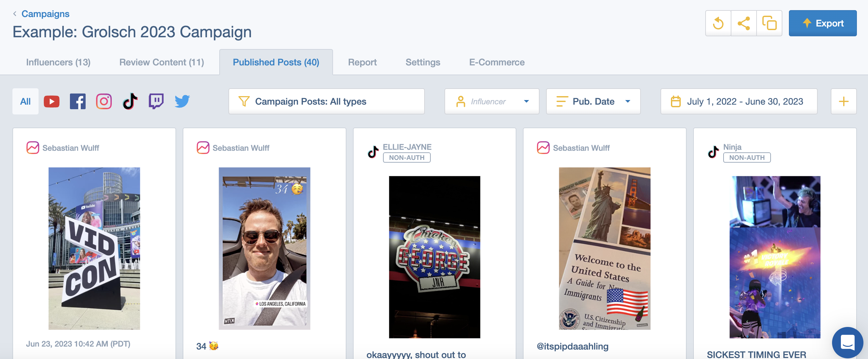Click ELLIE-JAYNE influencer name

point(407,147)
